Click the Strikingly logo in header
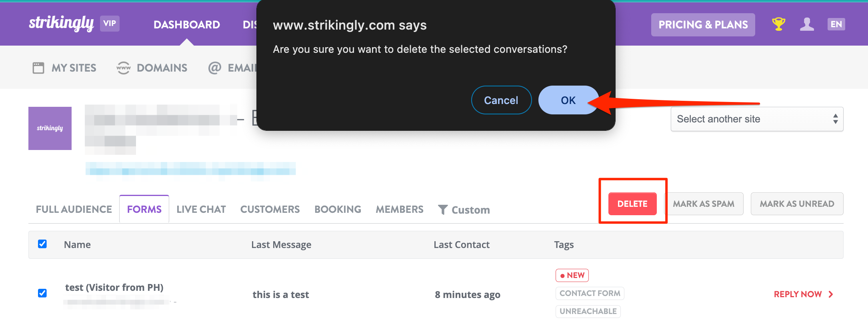868x324 pixels. coord(61,23)
